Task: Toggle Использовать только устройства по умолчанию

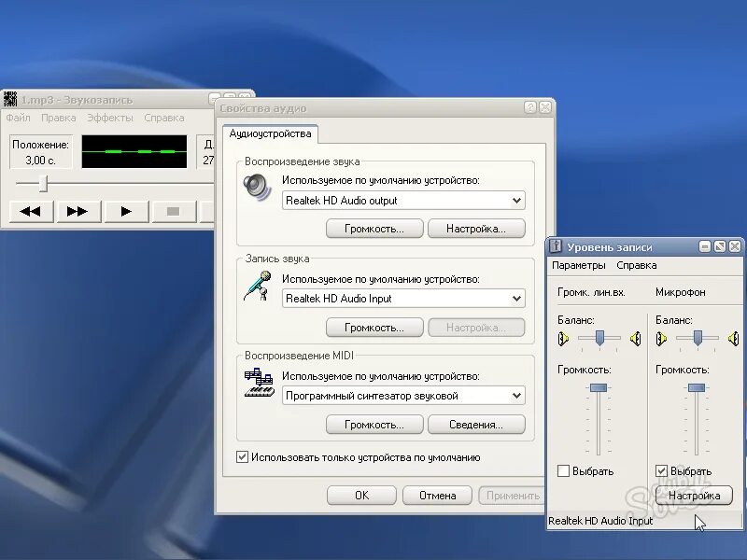Action: click(242, 457)
